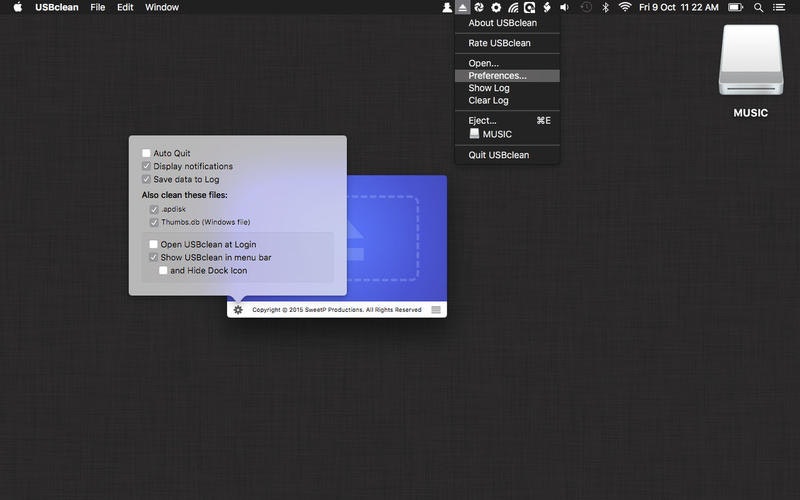Click the aperture-shaped menu bar icon
Screen dimensions: 800x500
479,7
